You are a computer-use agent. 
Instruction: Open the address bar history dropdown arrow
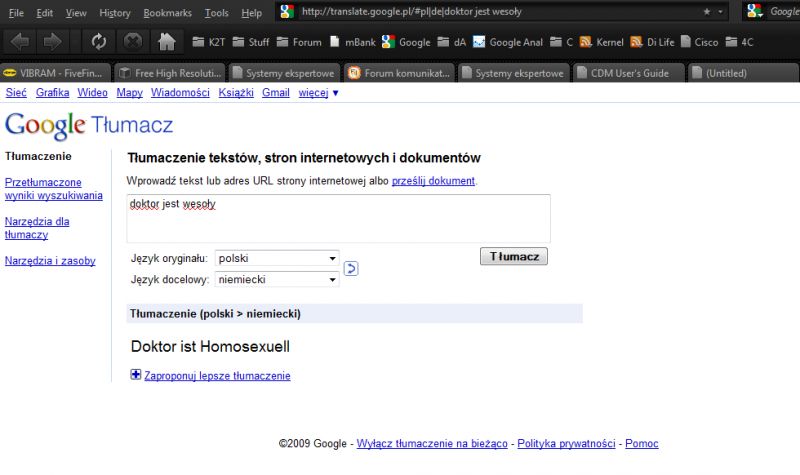(x=720, y=12)
